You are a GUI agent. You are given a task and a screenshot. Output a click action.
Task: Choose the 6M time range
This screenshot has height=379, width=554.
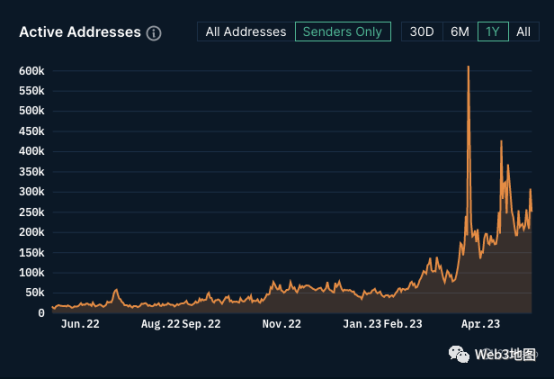[460, 32]
